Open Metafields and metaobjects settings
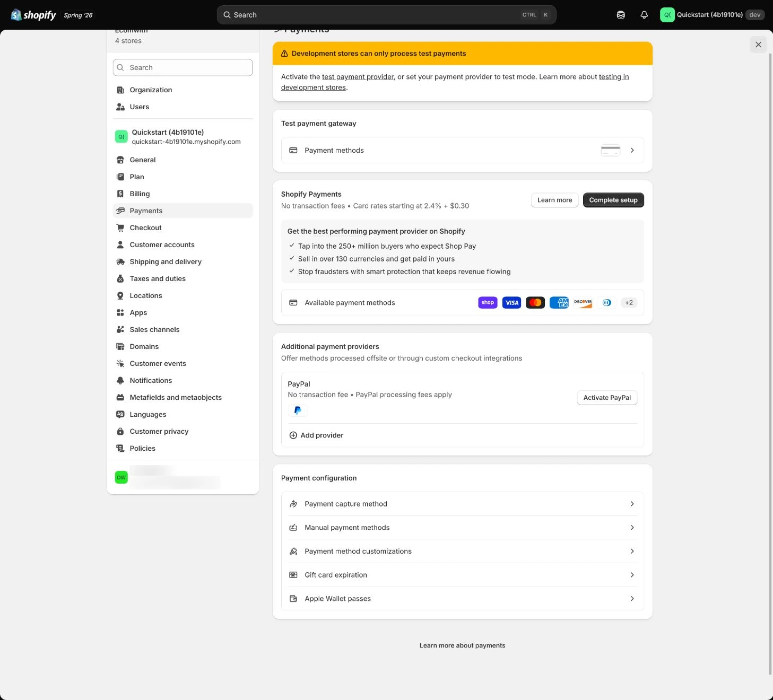Image resolution: width=773 pixels, height=700 pixels. (183, 398)
